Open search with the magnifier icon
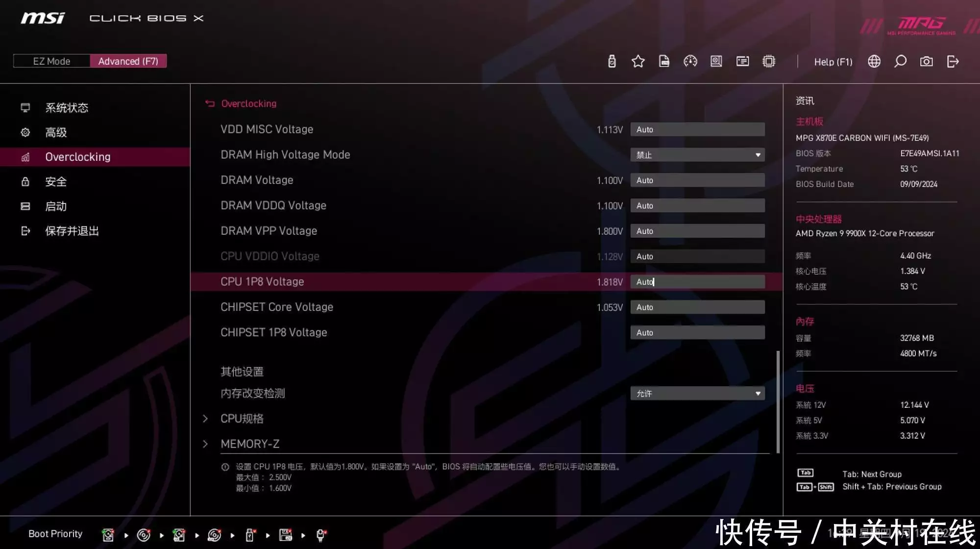 click(900, 61)
